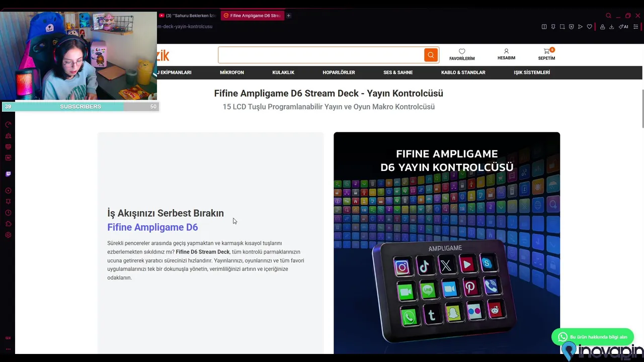This screenshot has width=644, height=362.
Task: Click the 'İş Akışınızı Serbest Bırakın' heading
Action: [x=166, y=213]
